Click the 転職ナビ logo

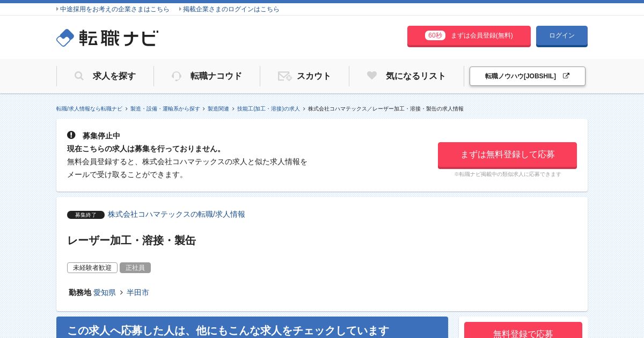click(107, 38)
